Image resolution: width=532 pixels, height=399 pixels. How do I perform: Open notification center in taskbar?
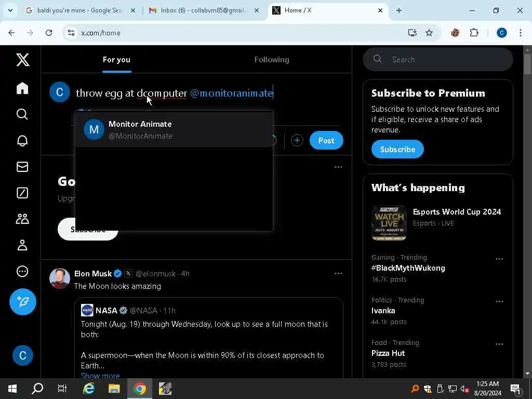[x=516, y=389]
